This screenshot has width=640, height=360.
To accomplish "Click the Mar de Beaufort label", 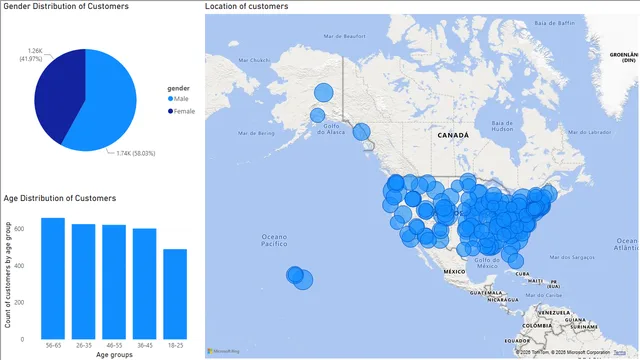I will click(x=344, y=36).
